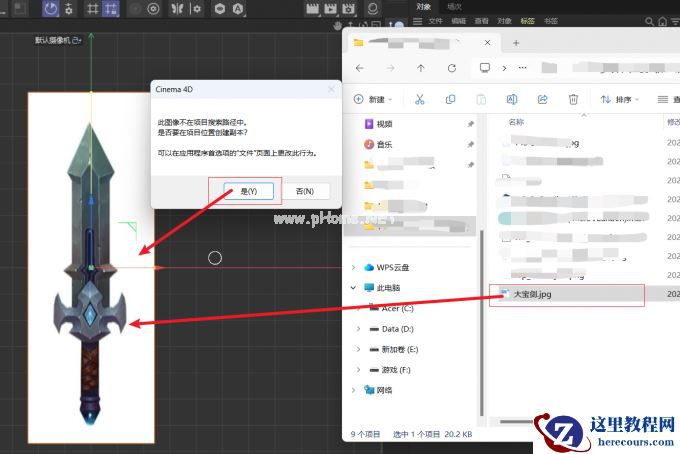Unpin 视频 using its pin icon
680x454 pixels.
[x=471, y=124]
